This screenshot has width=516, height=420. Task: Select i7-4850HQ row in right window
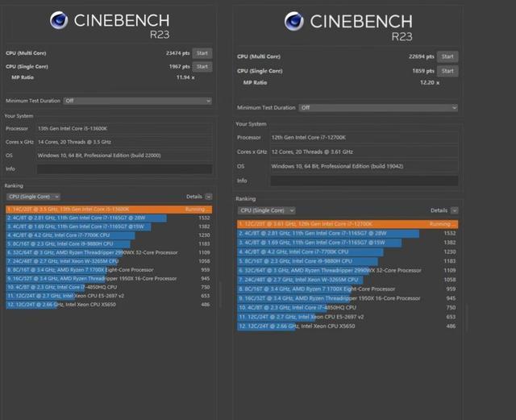pos(347,307)
